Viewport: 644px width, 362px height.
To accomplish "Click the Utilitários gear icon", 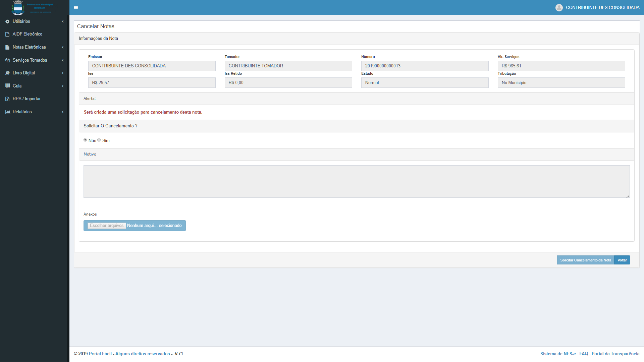I will [7, 21].
